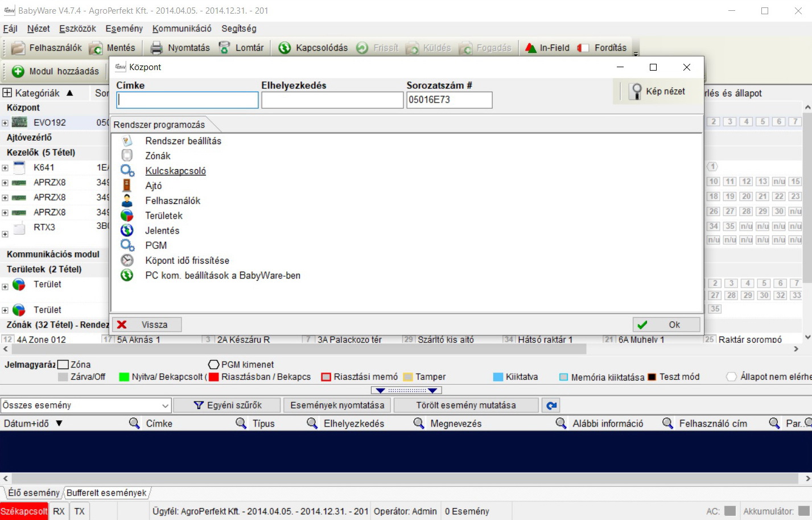Open the Fájl menu
Image resolution: width=812 pixels, height=520 pixels.
10,28
